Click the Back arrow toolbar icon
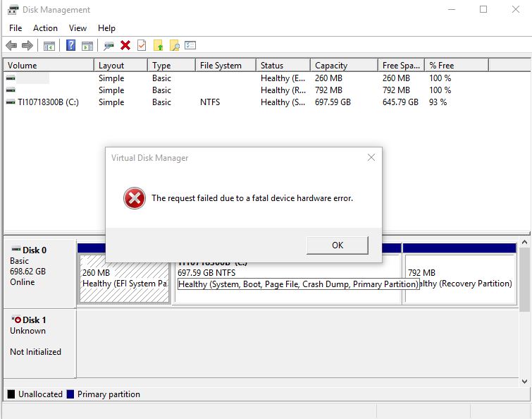 11,45
